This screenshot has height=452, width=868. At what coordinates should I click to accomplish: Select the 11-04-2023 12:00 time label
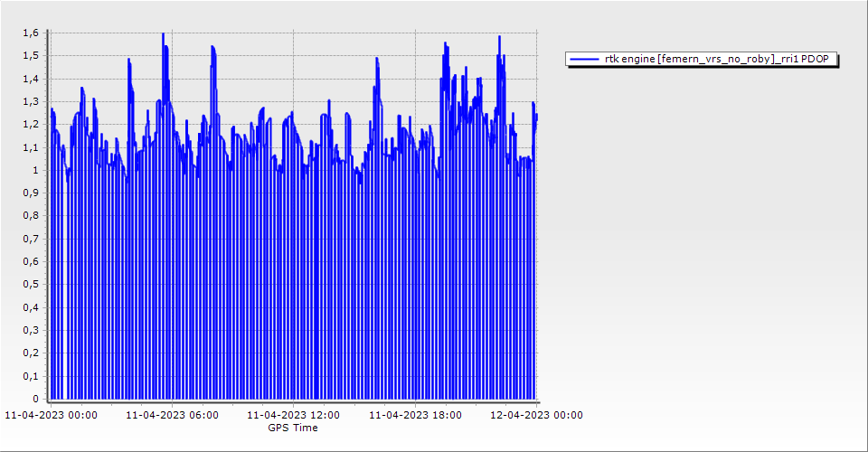(x=293, y=416)
